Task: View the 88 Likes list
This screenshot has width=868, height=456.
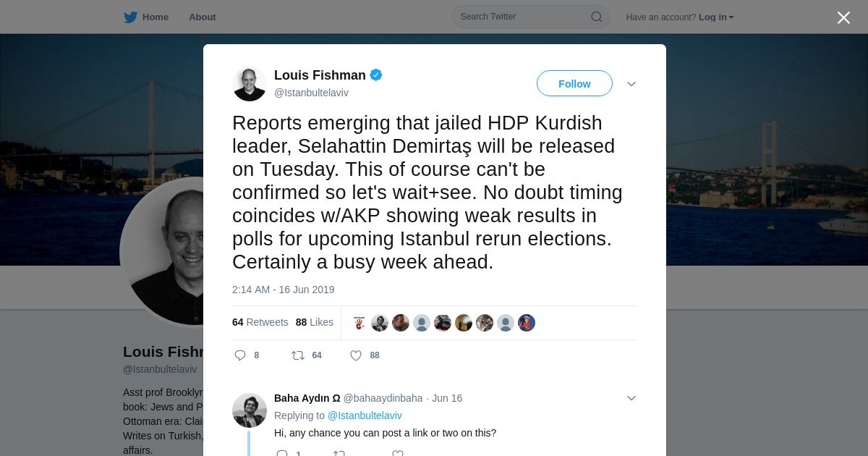Action: [x=315, y=322]
